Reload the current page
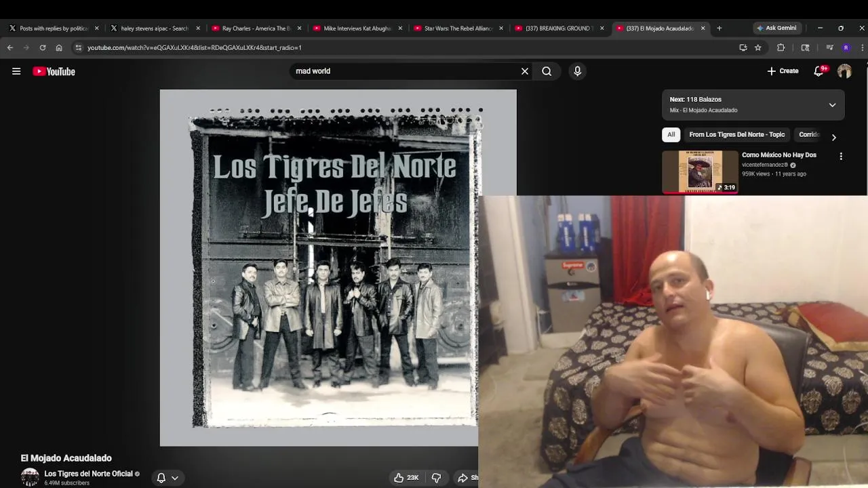This screenshot has width=868, height=488. click(43, 47)
